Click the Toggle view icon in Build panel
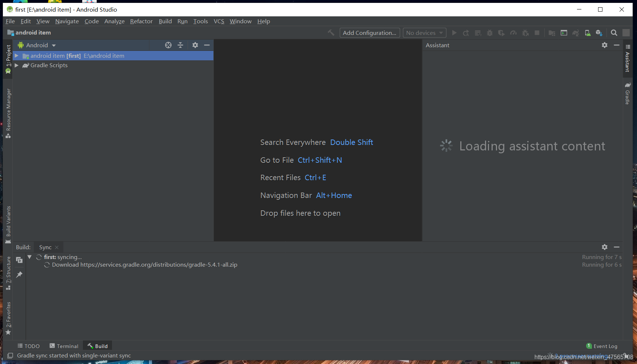 coord(19,260)
